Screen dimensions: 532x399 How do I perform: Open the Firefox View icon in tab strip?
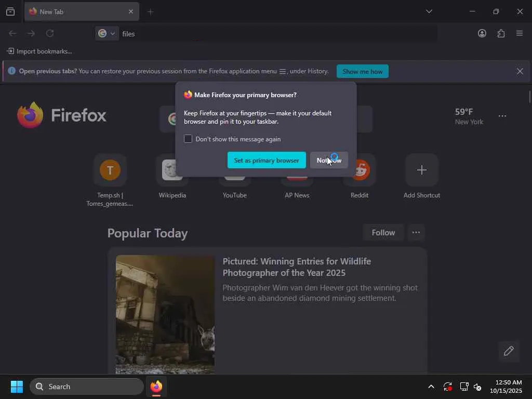pos(10,11)
